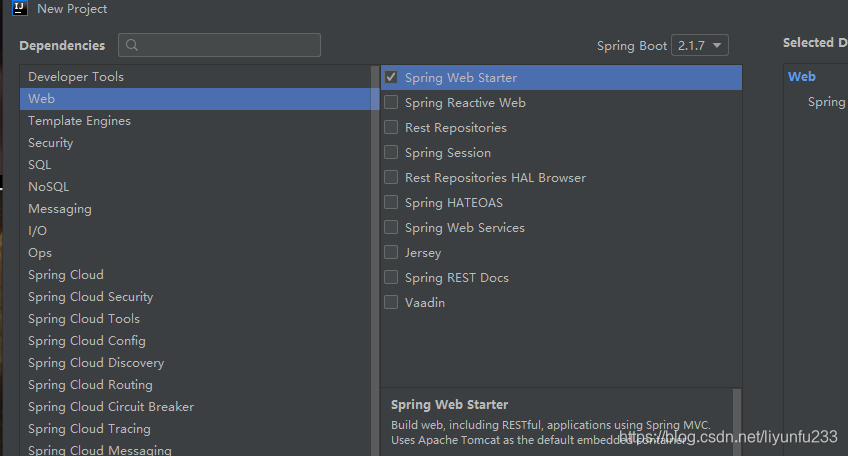The width and height of the screenshot is (848, 456).
Task: Tick the Rest Repositories checkbox
Action: (391, 127)
